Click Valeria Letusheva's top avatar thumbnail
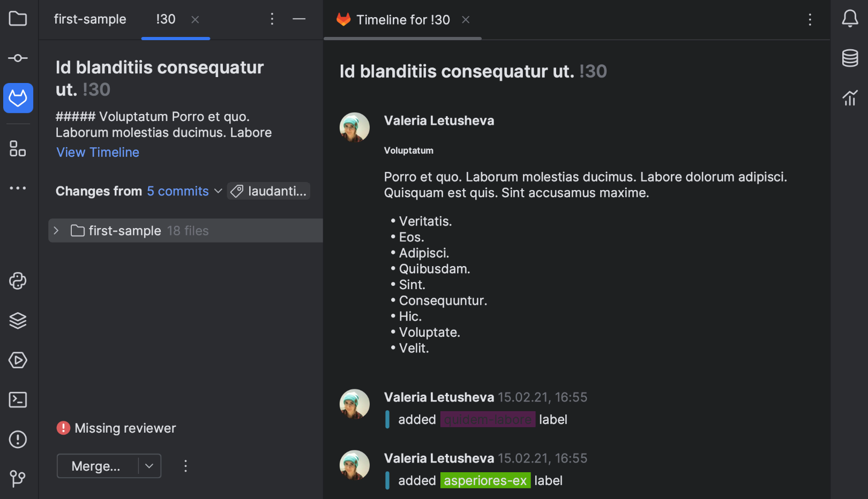This screenshot has width=868, height=499. (355, 127)
